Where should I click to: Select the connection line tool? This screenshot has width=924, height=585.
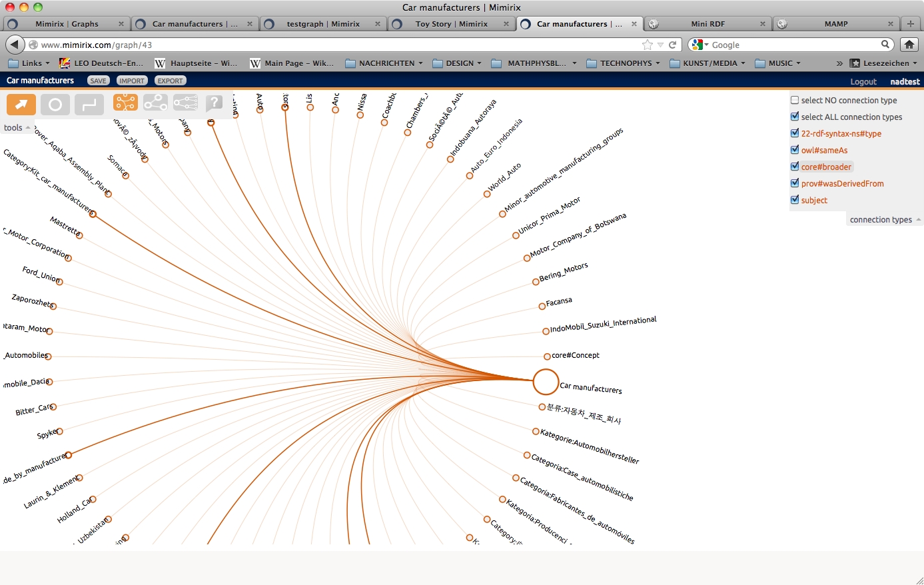click(89, 105)
